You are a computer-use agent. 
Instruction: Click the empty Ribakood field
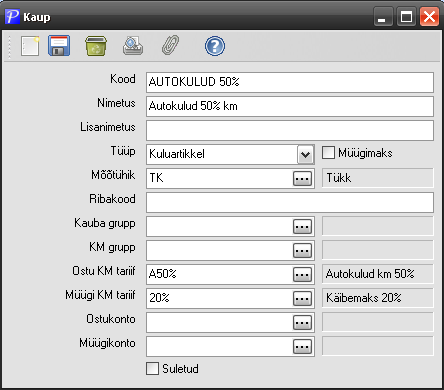click(290, 202)
